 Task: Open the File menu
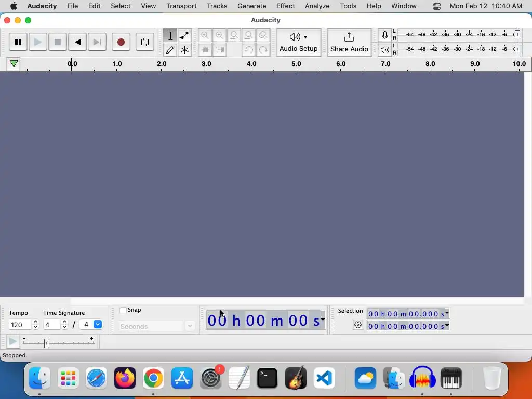[72, 6]
